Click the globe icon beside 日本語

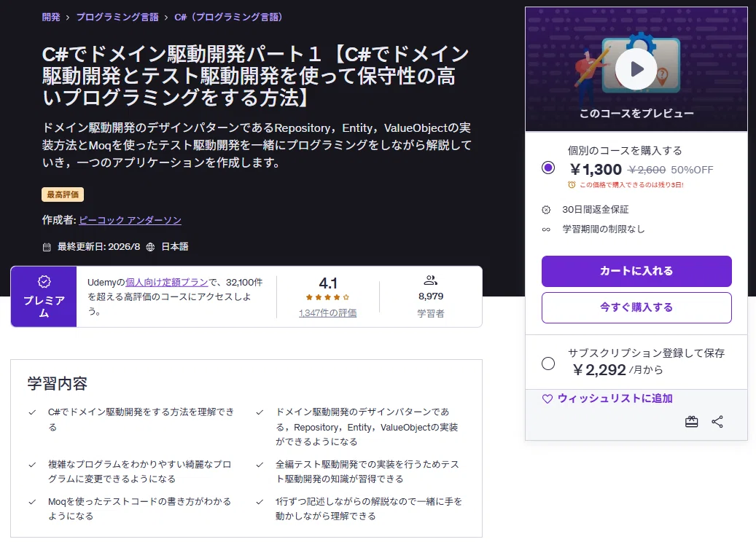150,247
